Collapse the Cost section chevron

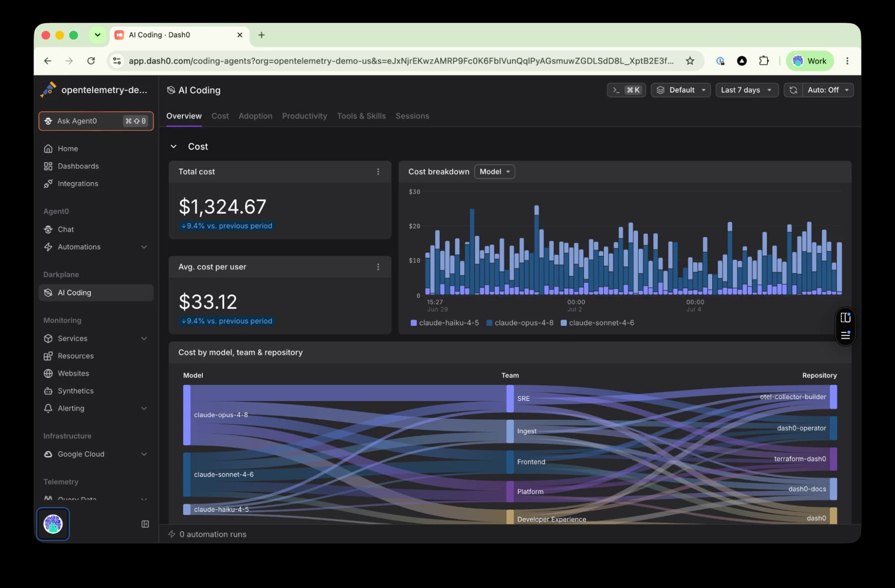[x=173, y=147]
